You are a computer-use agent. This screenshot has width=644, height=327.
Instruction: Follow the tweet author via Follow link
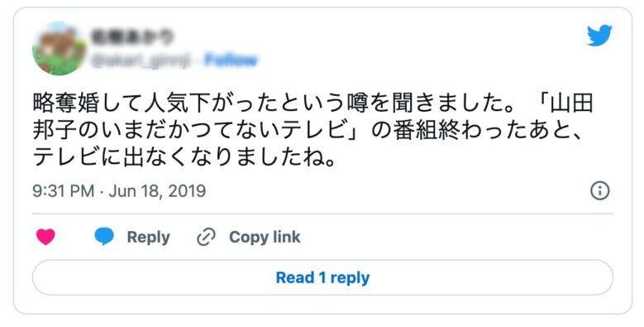tap(231, 60)
